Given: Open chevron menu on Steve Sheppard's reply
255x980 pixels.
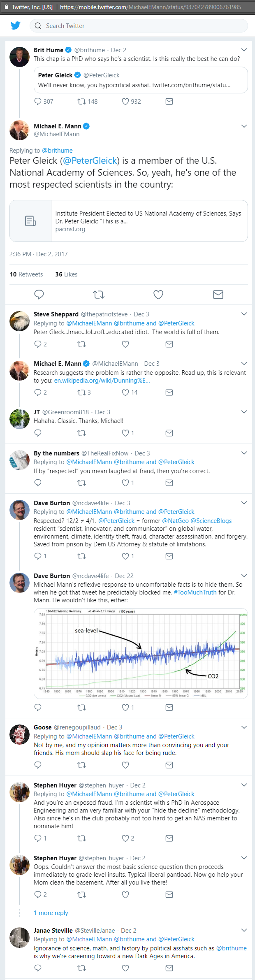Looking at the screenshot, I should coord(244,314).
